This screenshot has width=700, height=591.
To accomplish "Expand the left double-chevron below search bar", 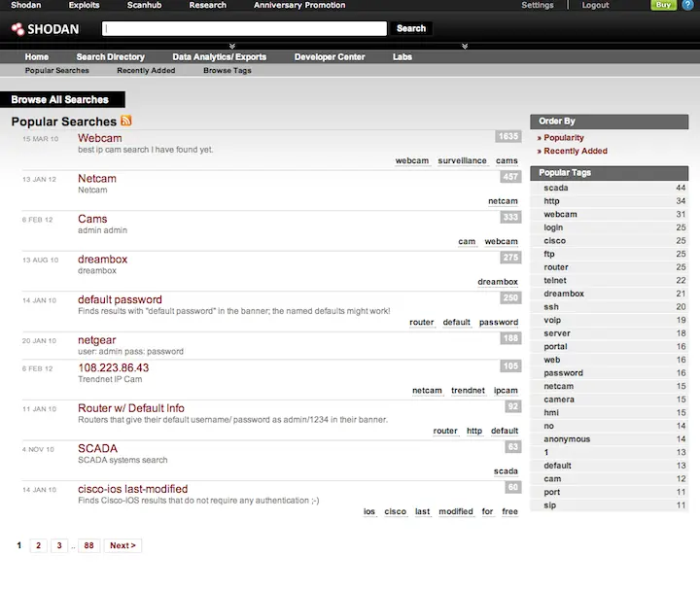I will coord(232,46).
